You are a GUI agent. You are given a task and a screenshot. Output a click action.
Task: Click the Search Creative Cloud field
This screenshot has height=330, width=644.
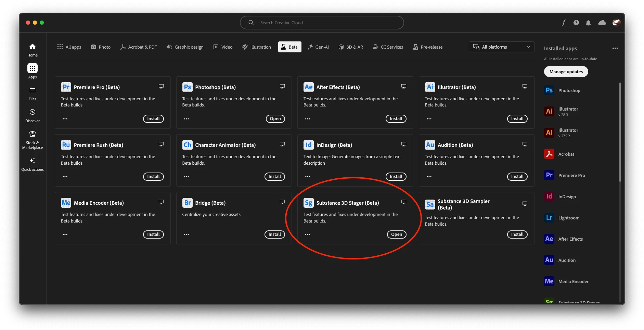[x=322, y=23]
